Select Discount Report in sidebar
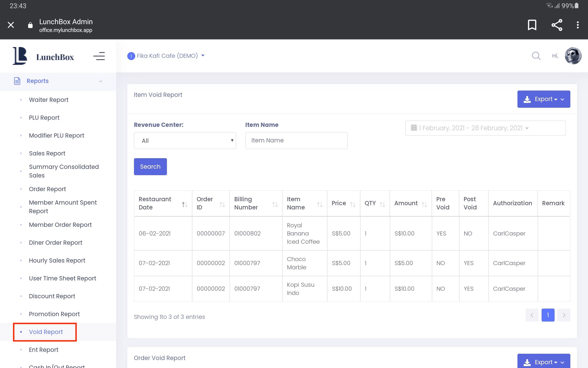This screenshot has width=588, height=368. pyautogui.click(x=52, y=296)
